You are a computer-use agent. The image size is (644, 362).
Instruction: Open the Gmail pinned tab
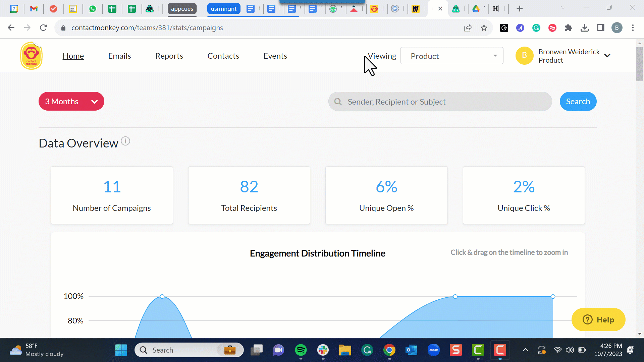[34, 9]
